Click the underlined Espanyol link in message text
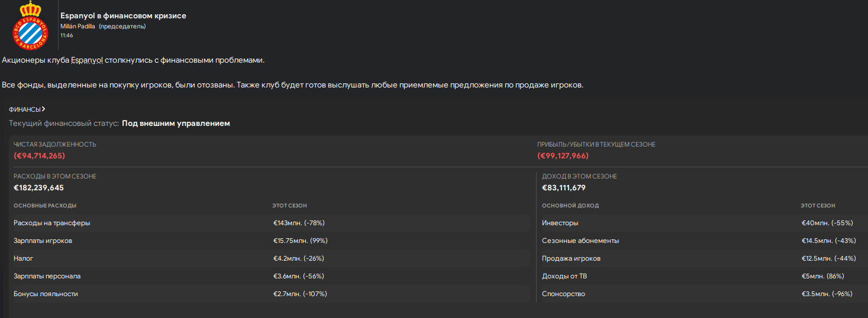This screenshot has width=868, height=318. pyautogui.click(x=86, y=60)
